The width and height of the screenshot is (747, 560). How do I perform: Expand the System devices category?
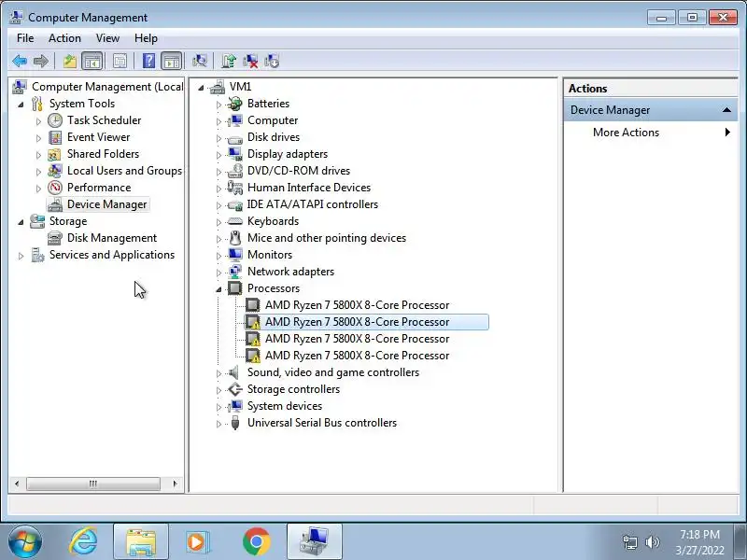pos(218,407)
